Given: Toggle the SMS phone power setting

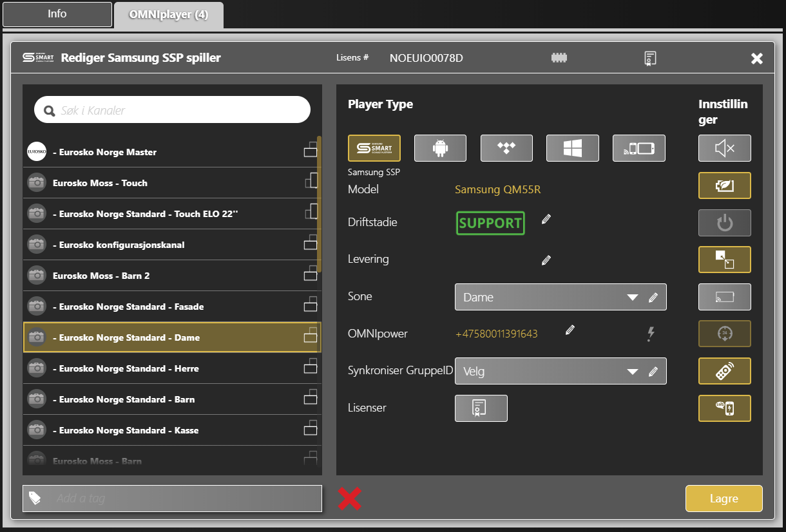Looking at the screenshot, I should (x=725, y=408).
